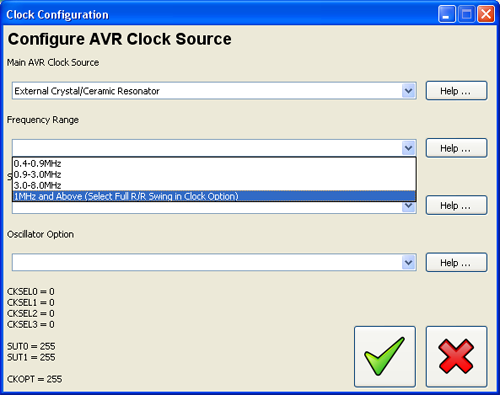
Task: Open Help for Main AVR Clock Source
Action: pyautogui.click(x=456, y=91)
